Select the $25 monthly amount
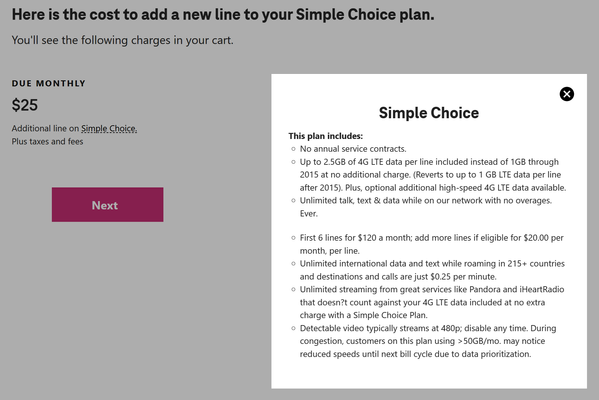The image size is (599, 400). [24, 105]
